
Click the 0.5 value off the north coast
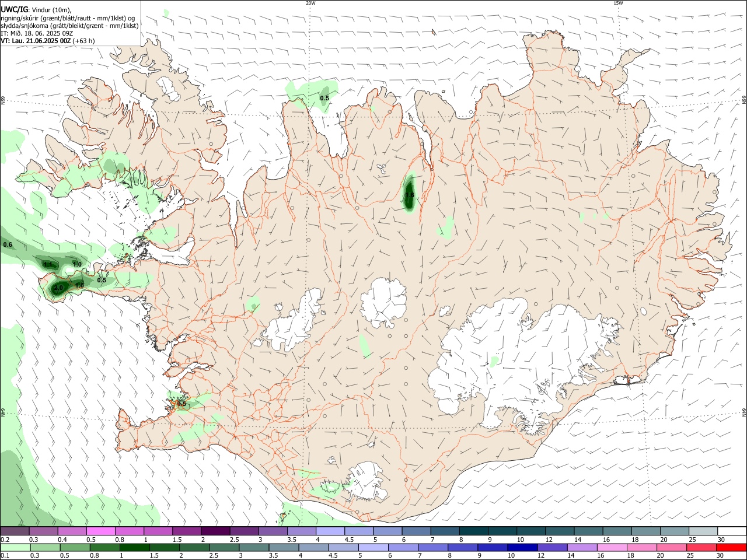[x=324, y=98]
